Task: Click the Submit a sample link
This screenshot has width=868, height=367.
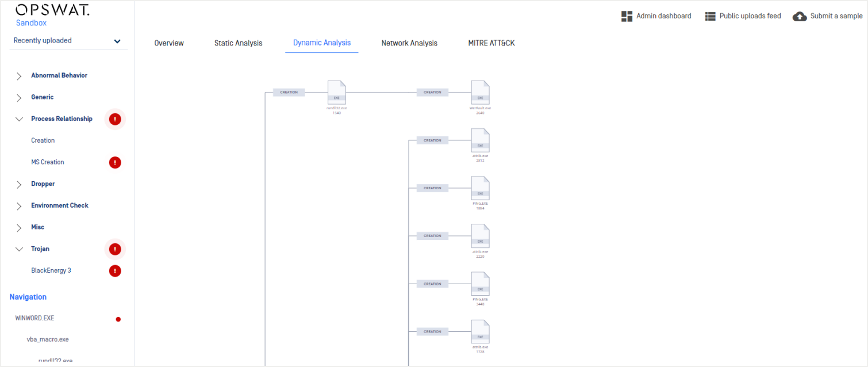Action: point(836,16)
